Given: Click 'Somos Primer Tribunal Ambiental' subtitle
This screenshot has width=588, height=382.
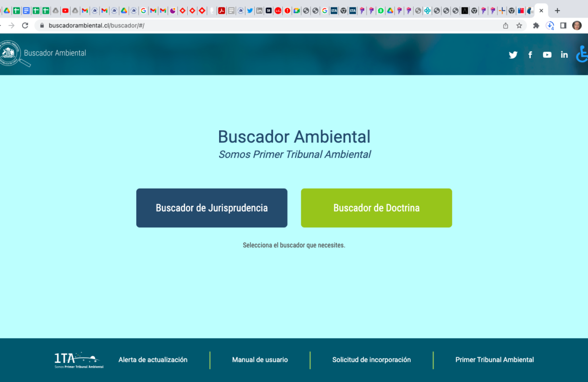Looking at the screenshot, I should 294,155.
